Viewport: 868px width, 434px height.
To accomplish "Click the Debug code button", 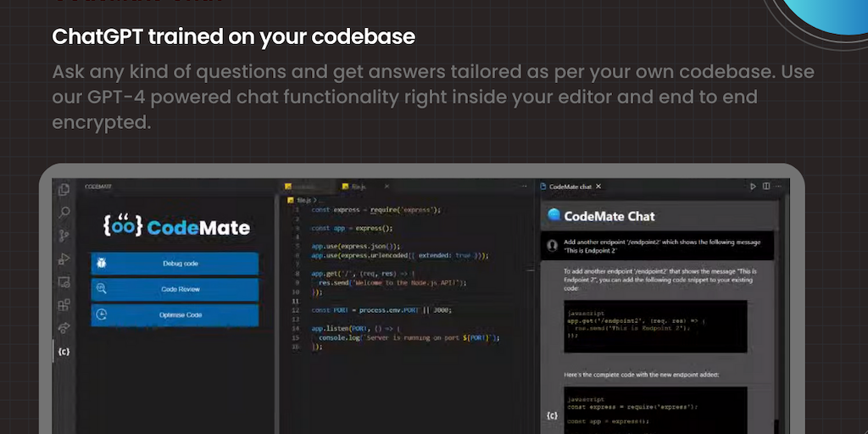I will point(175,264).
